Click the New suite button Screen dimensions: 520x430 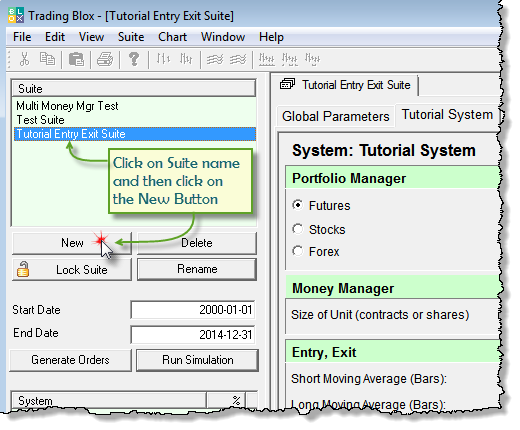pyautogui.click(x=72, y=243)
